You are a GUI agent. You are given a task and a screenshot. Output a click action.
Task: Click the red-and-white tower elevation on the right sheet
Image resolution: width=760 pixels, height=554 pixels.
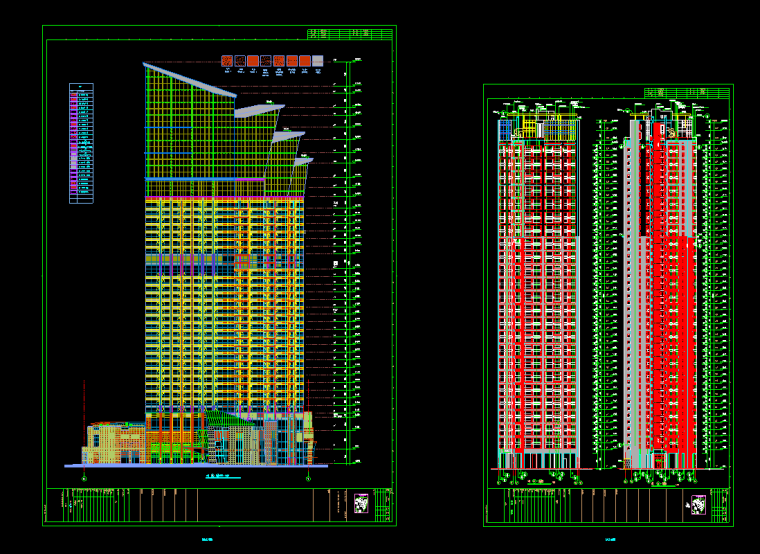coord(539,300)
